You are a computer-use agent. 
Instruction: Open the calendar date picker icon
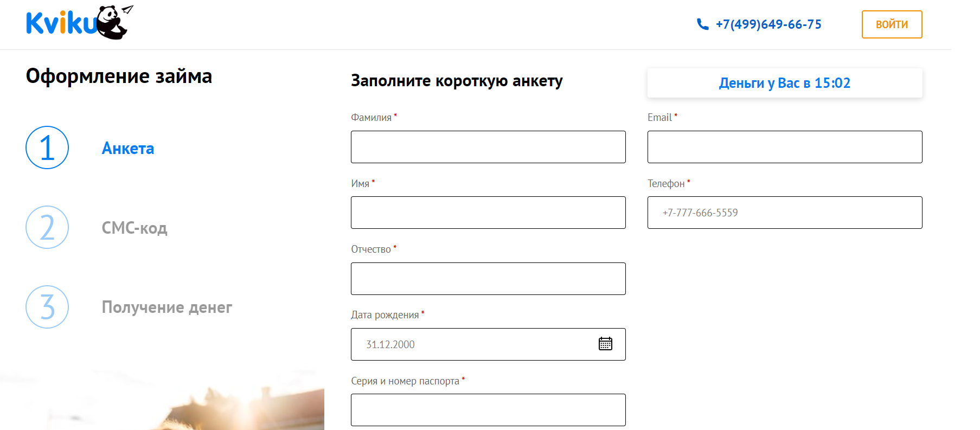click(605, 344)
